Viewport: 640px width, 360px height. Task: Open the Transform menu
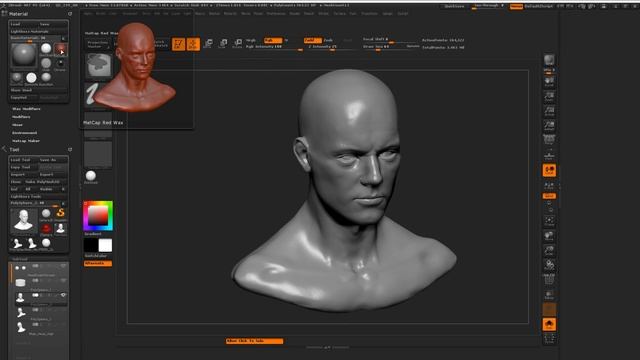pyautogui.click(x=369, y=13)
